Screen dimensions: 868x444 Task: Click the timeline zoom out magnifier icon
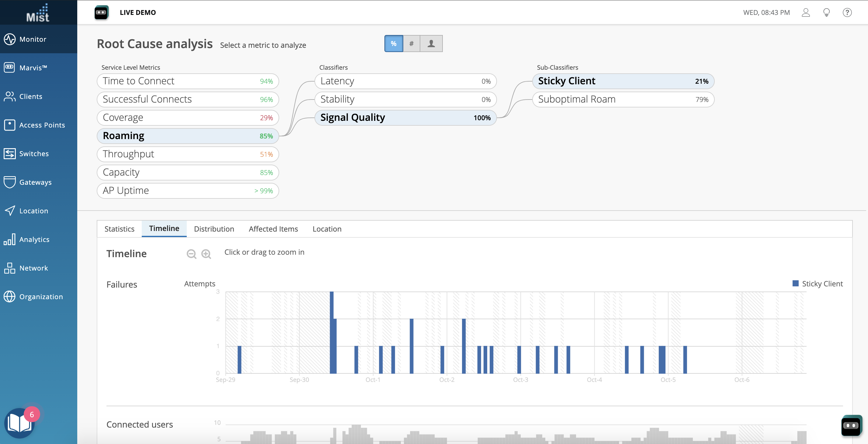point(191,254)
